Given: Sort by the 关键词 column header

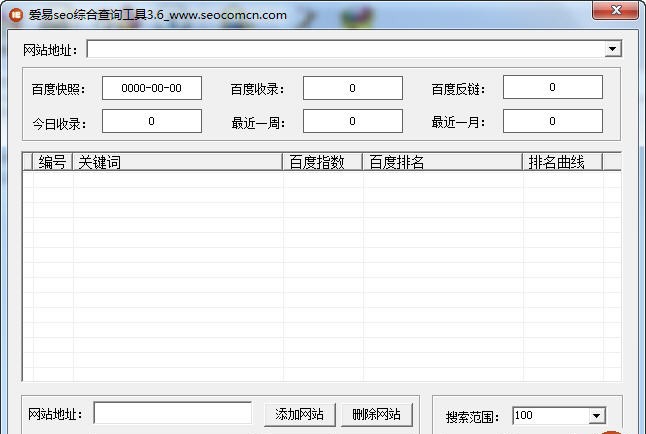Looking at the screenshot, I should (x=178, y=162).
